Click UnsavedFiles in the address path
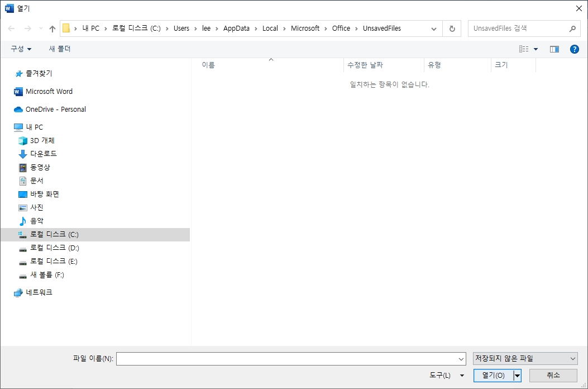Screen dimensions: 588x389 pyautogui.click(x=382, y=28)
